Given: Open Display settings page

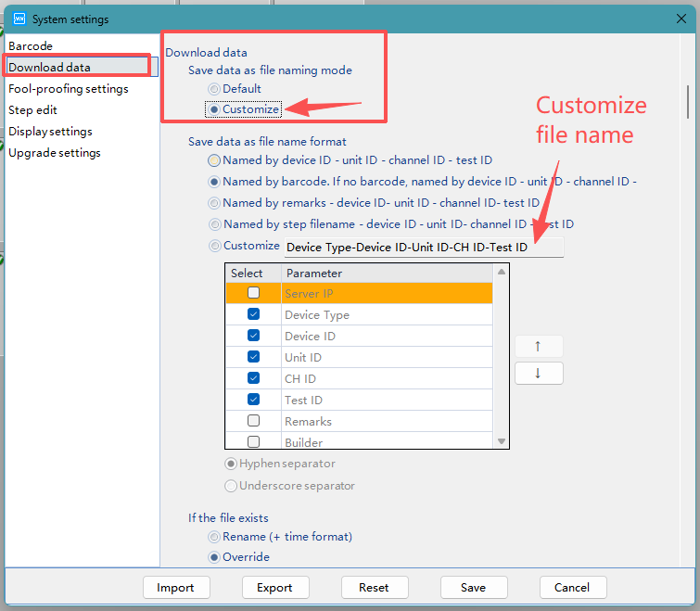Looking at the screenshot, I should tap(50, 132).
